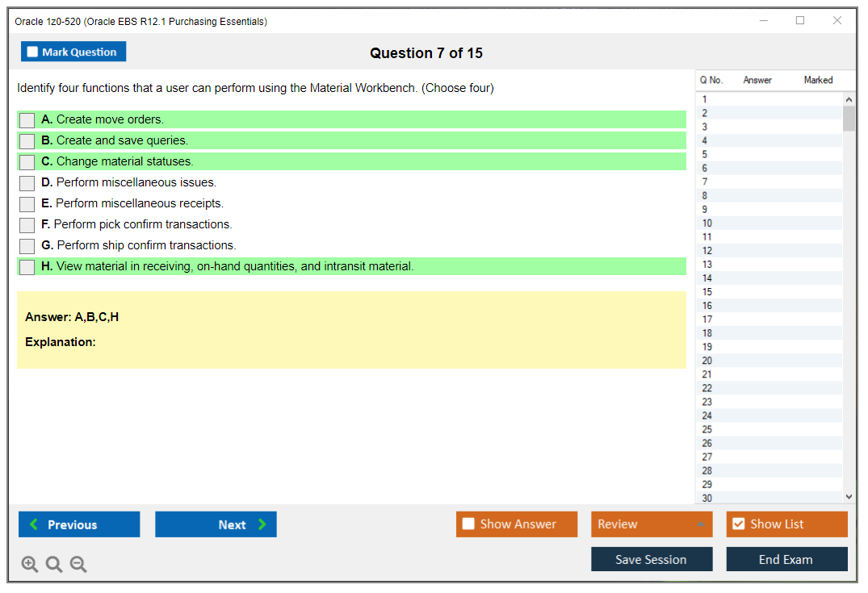Click End Exam button

point(786,559)
